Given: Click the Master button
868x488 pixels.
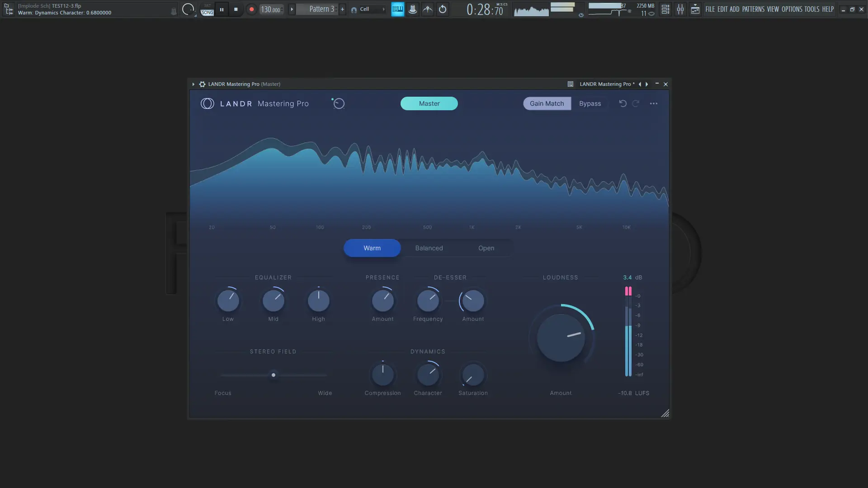Looking at the screenshot, I should [x=429, y=103].
